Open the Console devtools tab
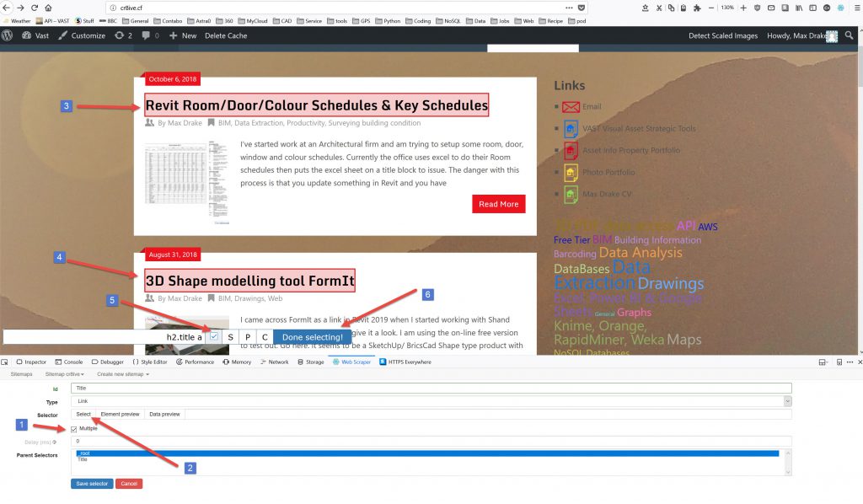 pyautogui.click(x=70, y=362)
